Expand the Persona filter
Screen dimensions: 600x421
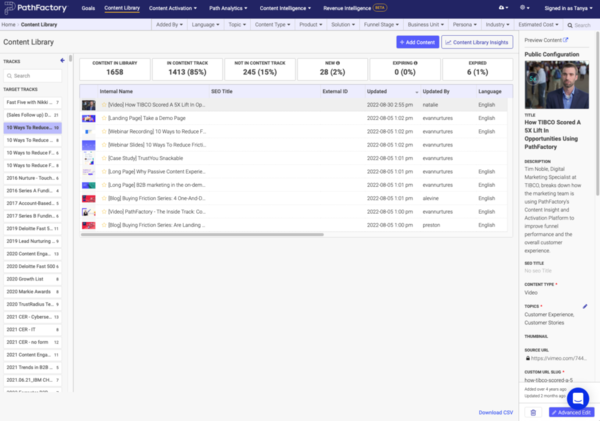pyautogui.click(x=465, y=24)
